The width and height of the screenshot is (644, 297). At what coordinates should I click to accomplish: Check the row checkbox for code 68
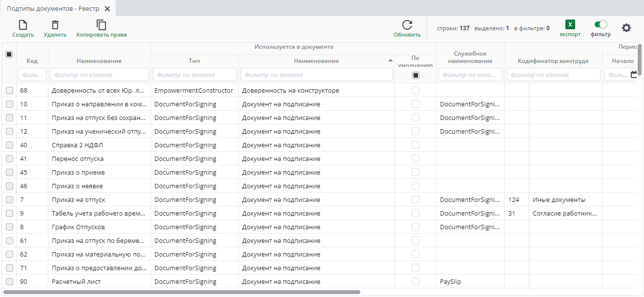(x=9, y=90)
